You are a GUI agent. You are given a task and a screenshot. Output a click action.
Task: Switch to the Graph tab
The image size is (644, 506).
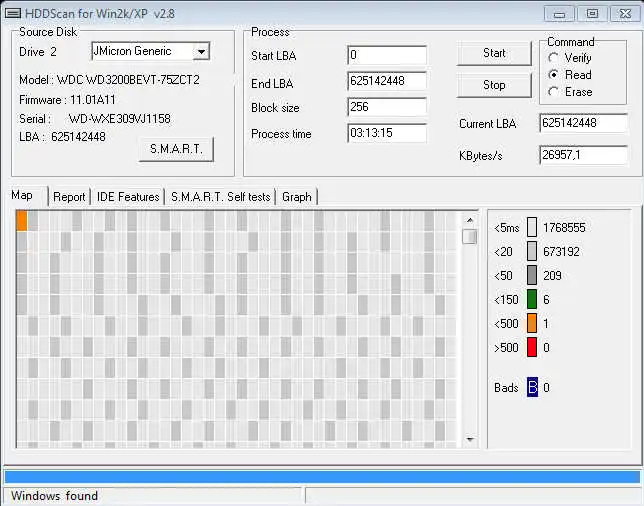297,197
